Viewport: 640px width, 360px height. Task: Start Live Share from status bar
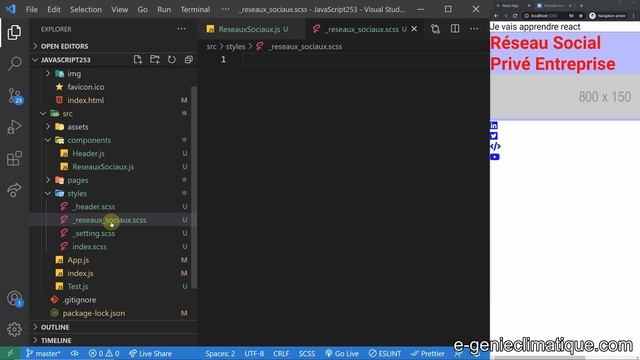pyautogui.click(x=150, y=353)
